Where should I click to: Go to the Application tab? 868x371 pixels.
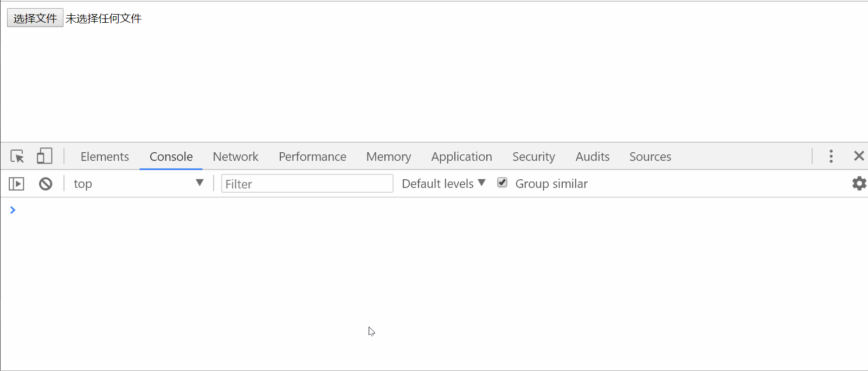[x=461, y=157]
